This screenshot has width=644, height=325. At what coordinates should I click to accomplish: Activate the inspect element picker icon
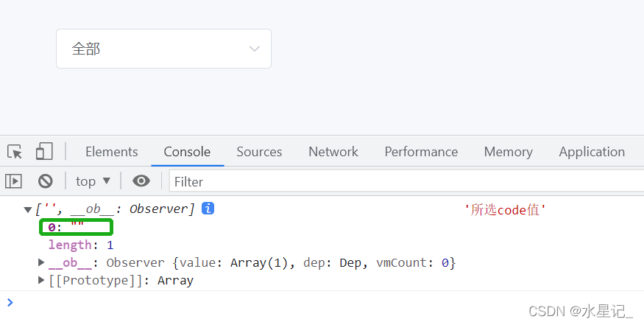point(15,152)
